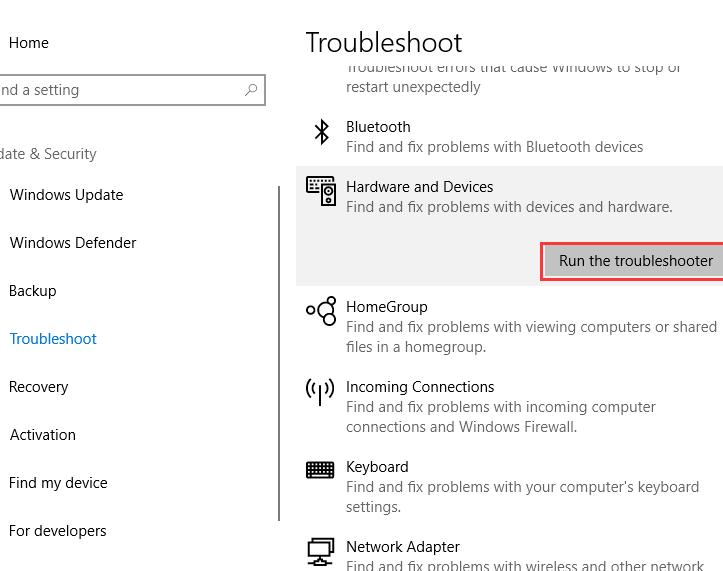Go to Backup settings
Screen dimensions: 723x571
tap(32, 291)
